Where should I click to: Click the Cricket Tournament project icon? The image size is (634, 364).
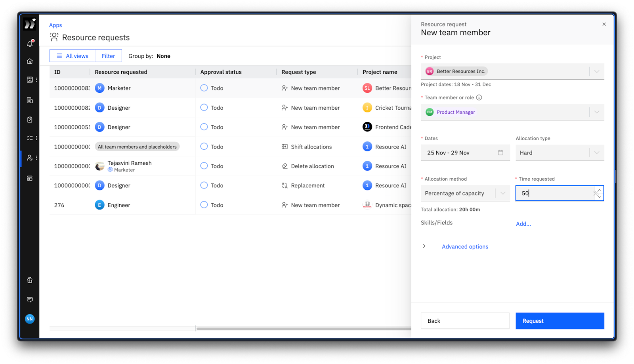pyautogui.click(x=367, y=108)
